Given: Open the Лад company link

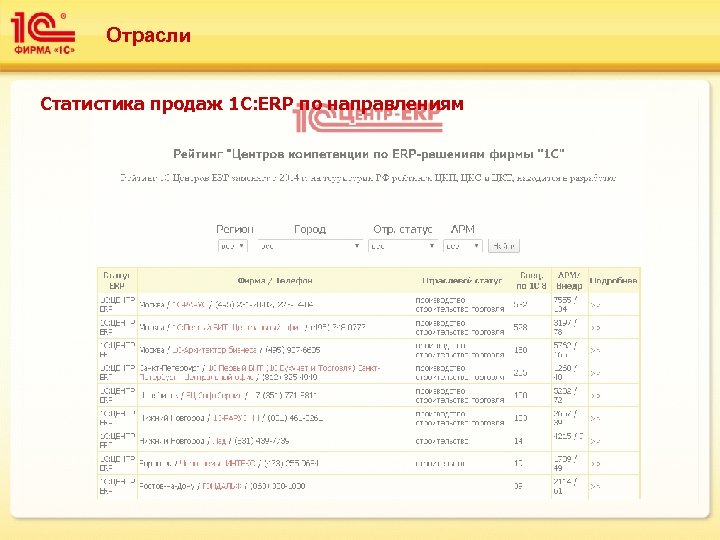Looking at the screenshot, I should point(220,441).
